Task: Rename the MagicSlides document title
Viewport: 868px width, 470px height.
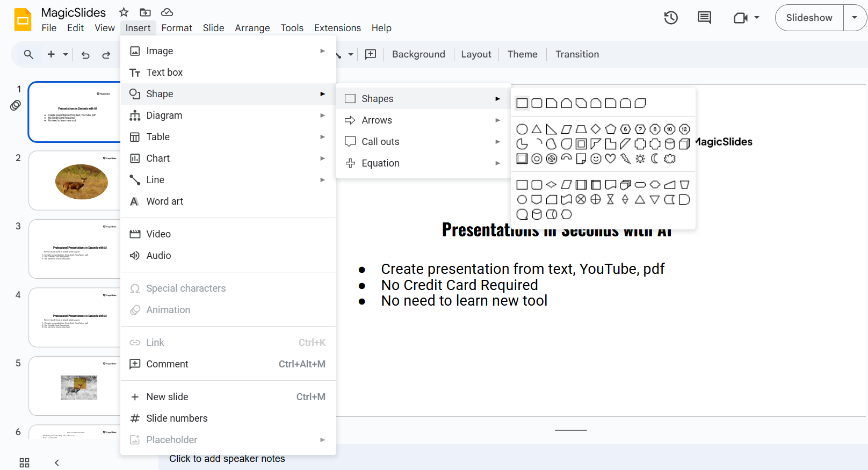Action: pyautogui.click(x=74, y=12)
